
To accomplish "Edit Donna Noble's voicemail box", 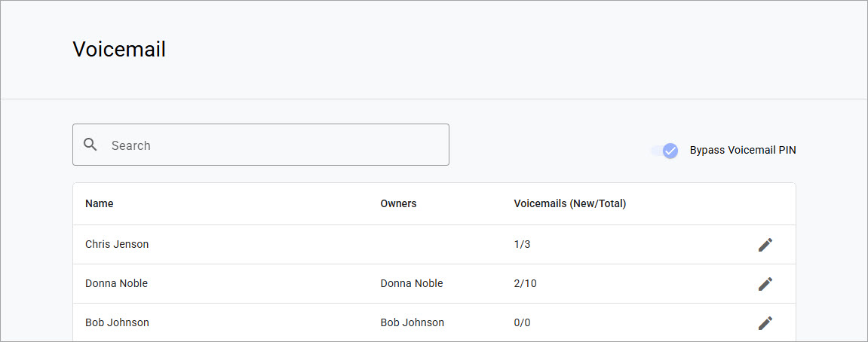I will click(765, 284).
